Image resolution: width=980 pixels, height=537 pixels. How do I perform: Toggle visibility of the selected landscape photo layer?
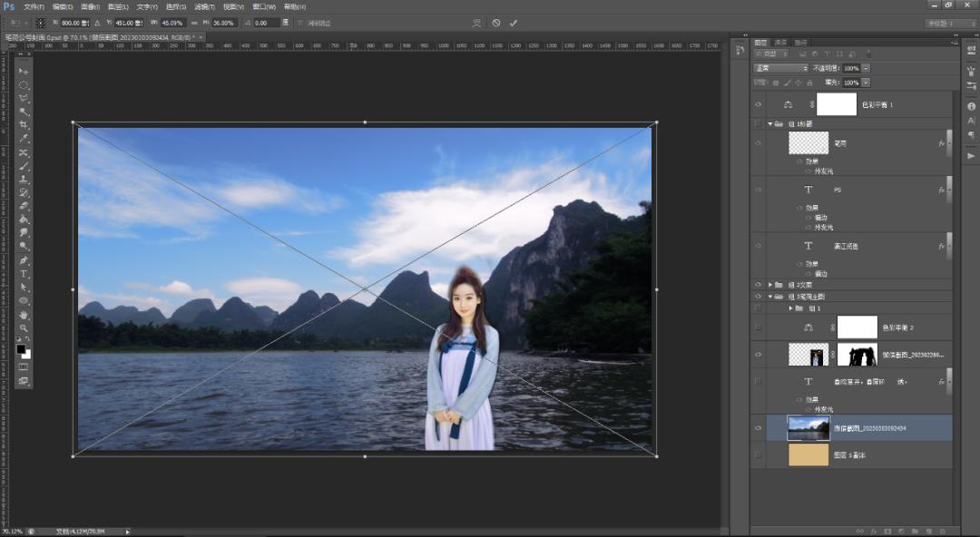(x=758, y=428)
